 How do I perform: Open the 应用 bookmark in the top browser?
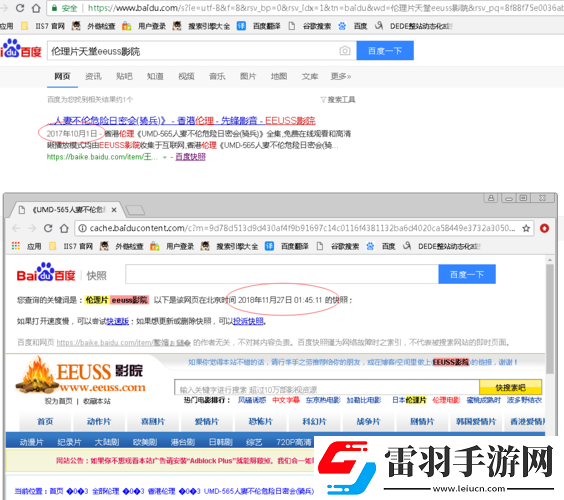(6, 26)
